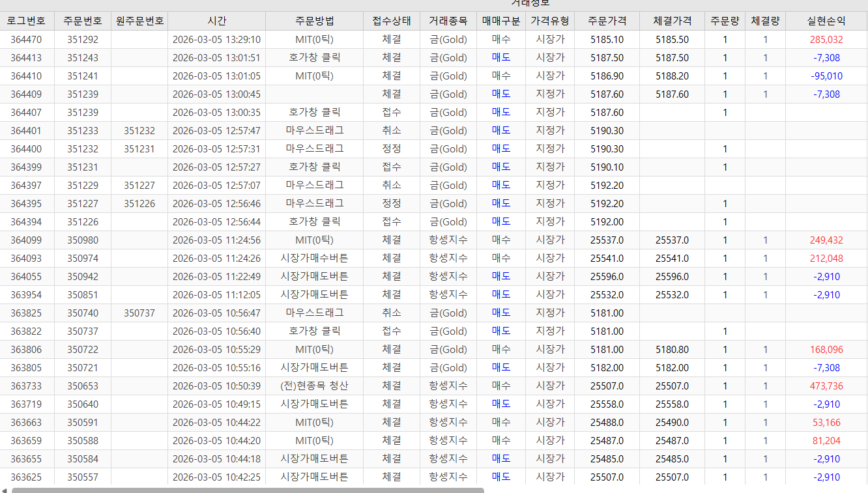Click executed price 25490.0
The image size is (868, 493).
(x=672, y=422)
